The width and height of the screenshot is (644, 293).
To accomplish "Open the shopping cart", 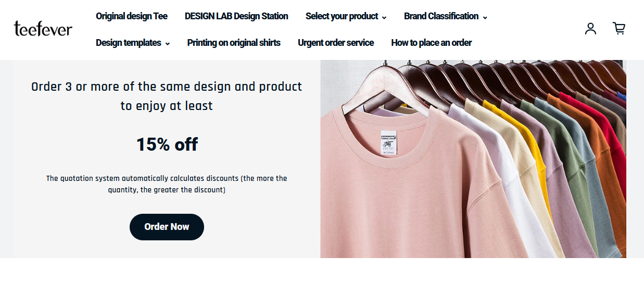I will [x=619, y=29].
